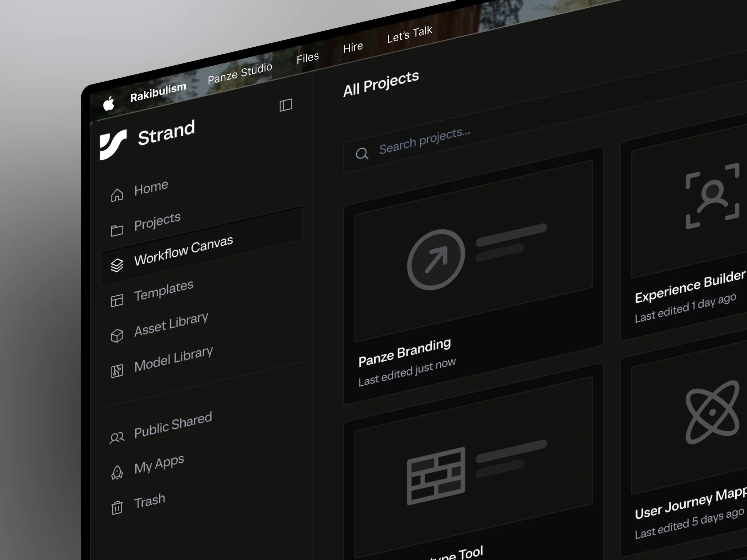This screenshot has height=560, width=747.
Task: Open Public Shared in the sidebar
Action: coord(173,425)
